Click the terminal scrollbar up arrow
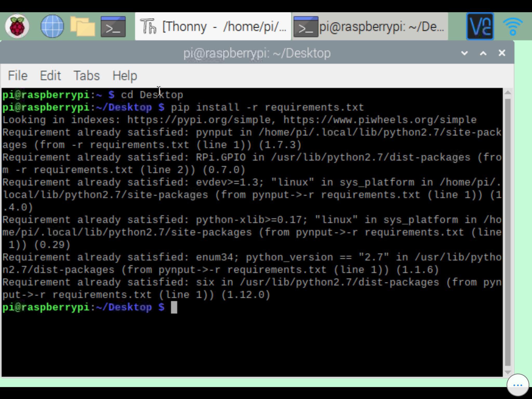The image size is (532, 399). point(508,93)
